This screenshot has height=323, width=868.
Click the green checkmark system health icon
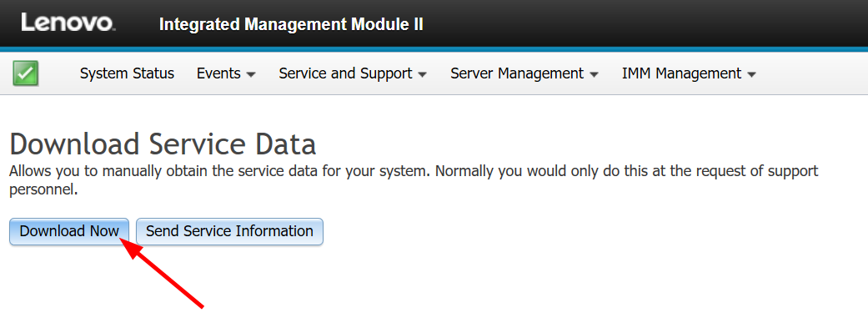[x=26, y=73]
